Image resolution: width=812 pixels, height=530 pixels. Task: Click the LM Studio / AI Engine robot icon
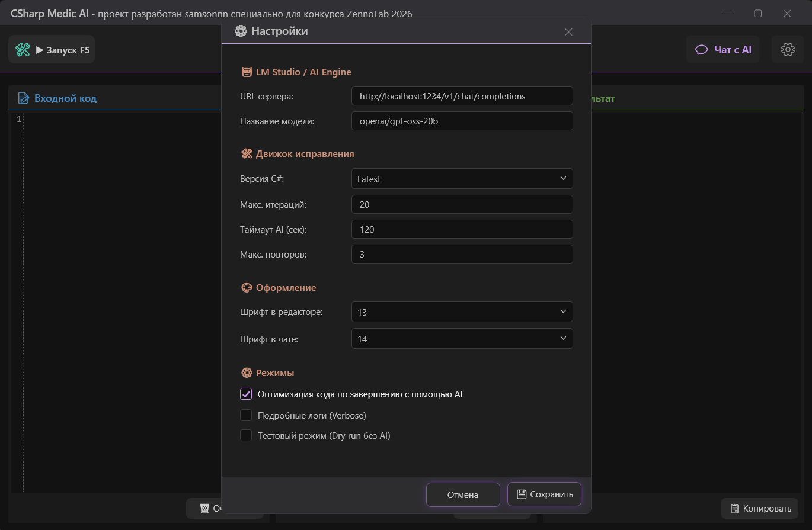coord(247,72)
